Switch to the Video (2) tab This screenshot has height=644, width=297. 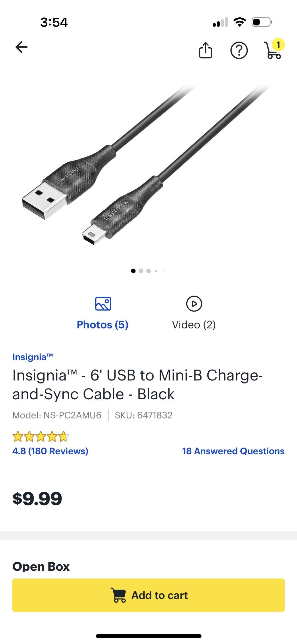[194, 325]
